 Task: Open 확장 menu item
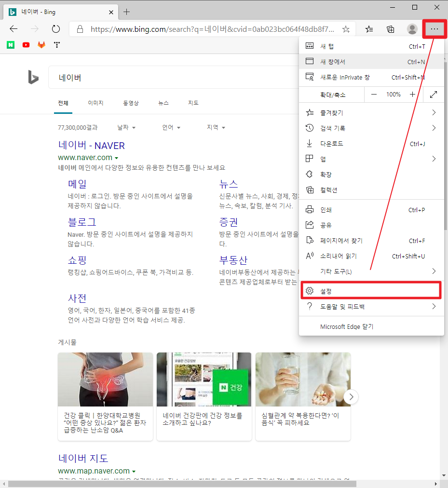point(371,174)
